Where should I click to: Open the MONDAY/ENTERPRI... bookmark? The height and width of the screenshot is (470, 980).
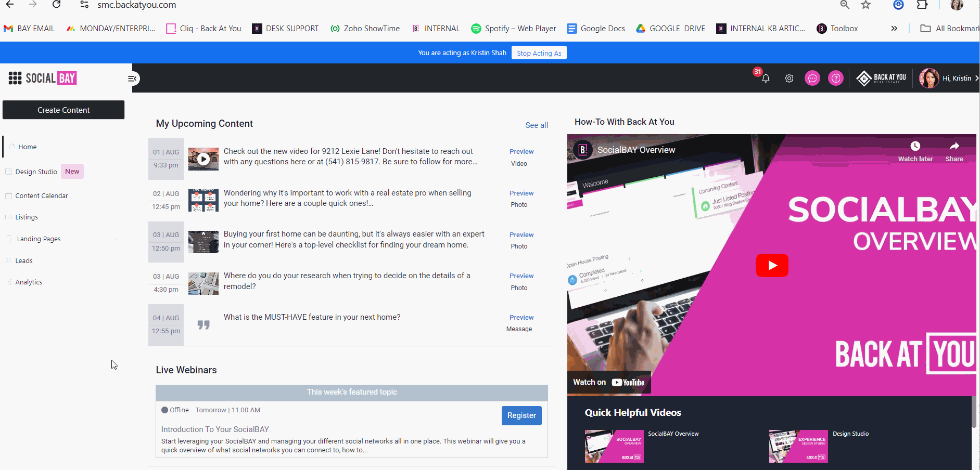pos(111,29)
